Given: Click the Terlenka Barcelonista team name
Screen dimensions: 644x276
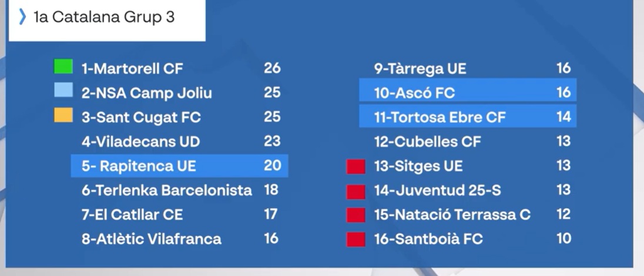Looking at the screenshot, I should tap(167, 190).
